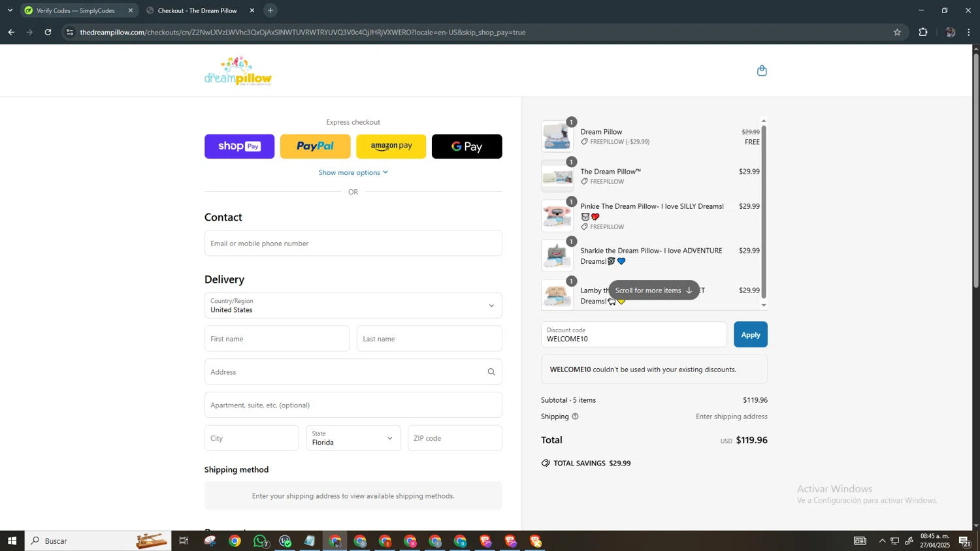
Task: Click the Buscar taskbar search box
Action: [98, 541]
